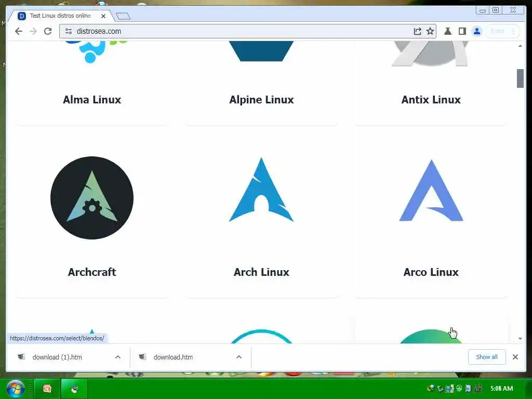532x399 pixels.
Task: Click the vertical scrollbar thumb
Action: 520,78
